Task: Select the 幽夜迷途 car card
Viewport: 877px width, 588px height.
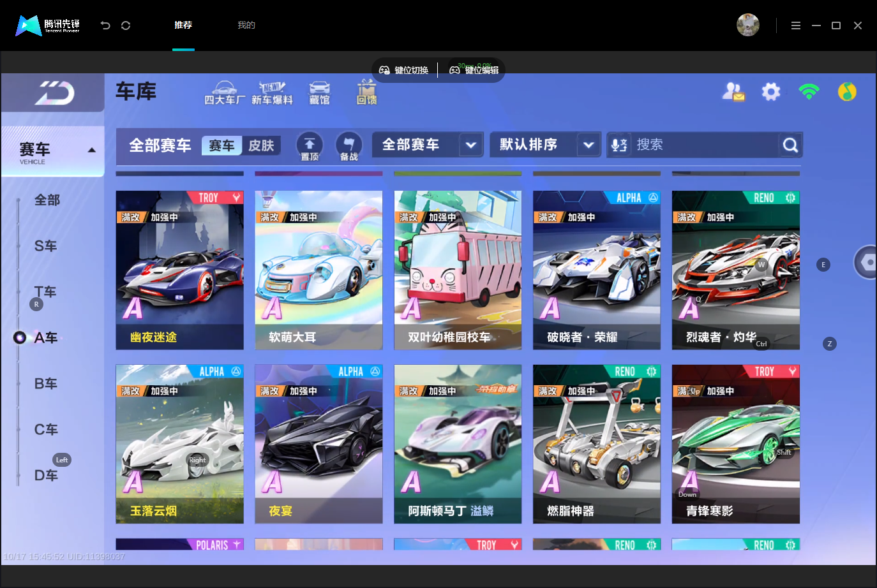Action: 180,270
